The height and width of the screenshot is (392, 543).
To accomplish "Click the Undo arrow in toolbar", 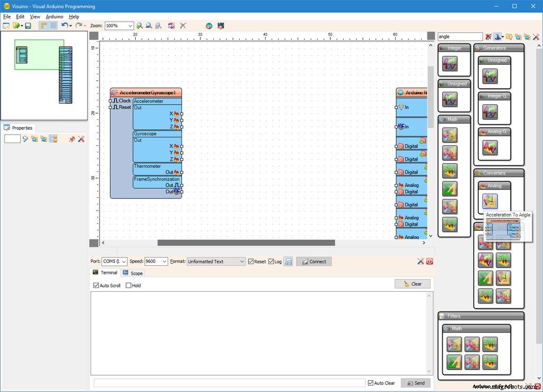I will (x=64, y=25).
